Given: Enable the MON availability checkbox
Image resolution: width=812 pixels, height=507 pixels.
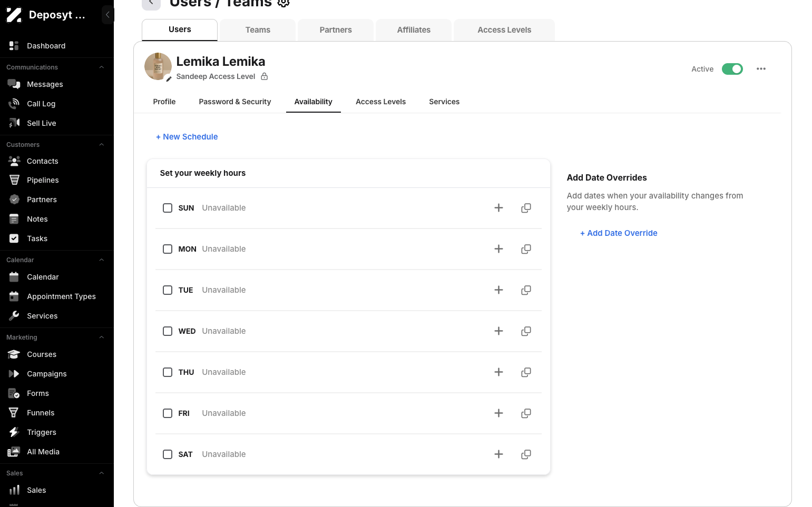Looking at the screenshot, I should tap(168, 249).
